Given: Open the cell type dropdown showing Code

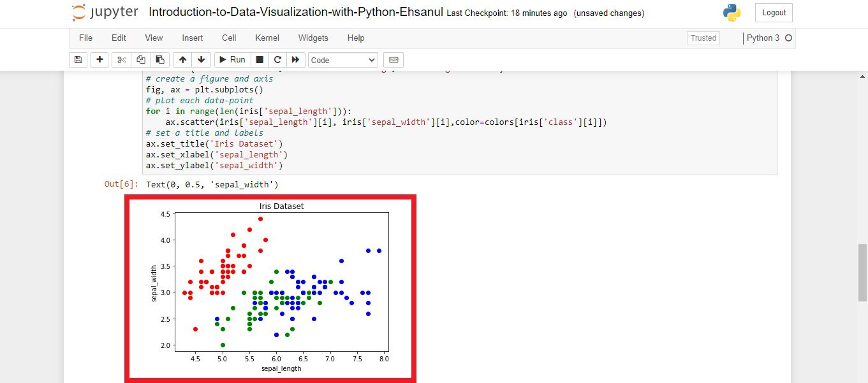Looking at the screenshot, I should (342, 59).
